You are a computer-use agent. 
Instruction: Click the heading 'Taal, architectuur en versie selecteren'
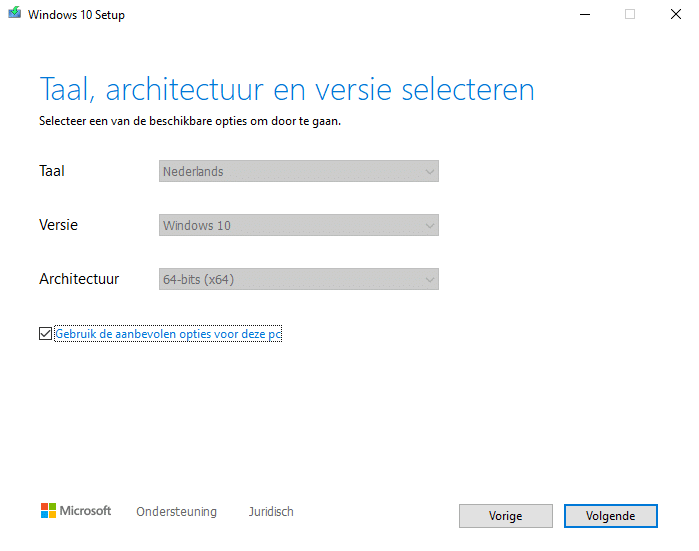287,90
